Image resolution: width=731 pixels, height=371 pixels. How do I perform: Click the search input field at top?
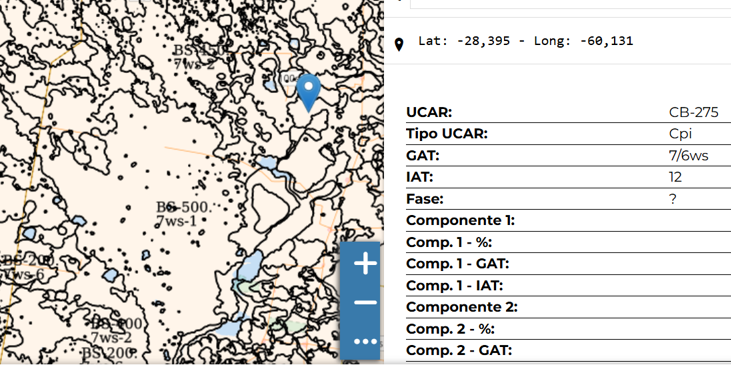[x=570, y=4]
